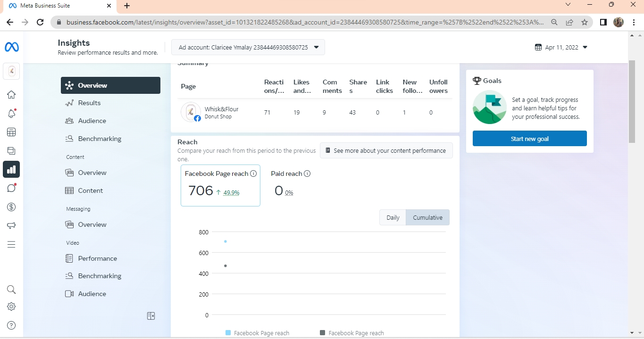Open Ads megaphone icon
The width and height of the screenshot is (644, 339).
click(x=11, y=225)
